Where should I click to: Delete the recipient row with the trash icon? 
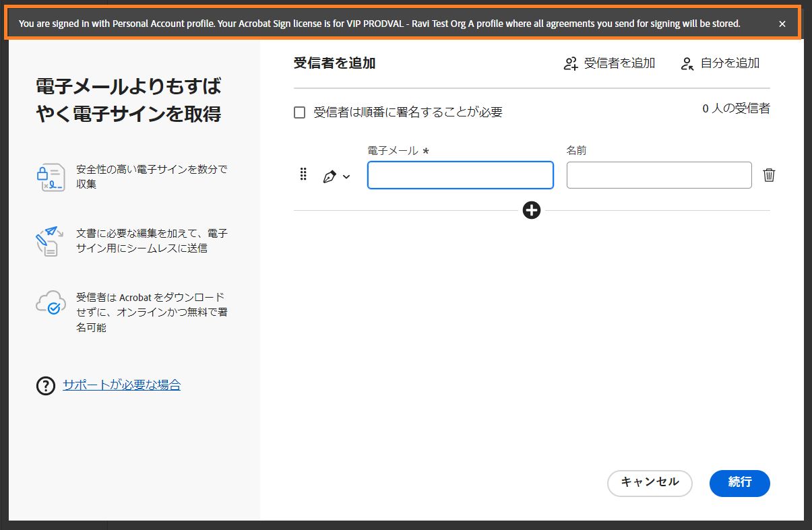point(768,174)
